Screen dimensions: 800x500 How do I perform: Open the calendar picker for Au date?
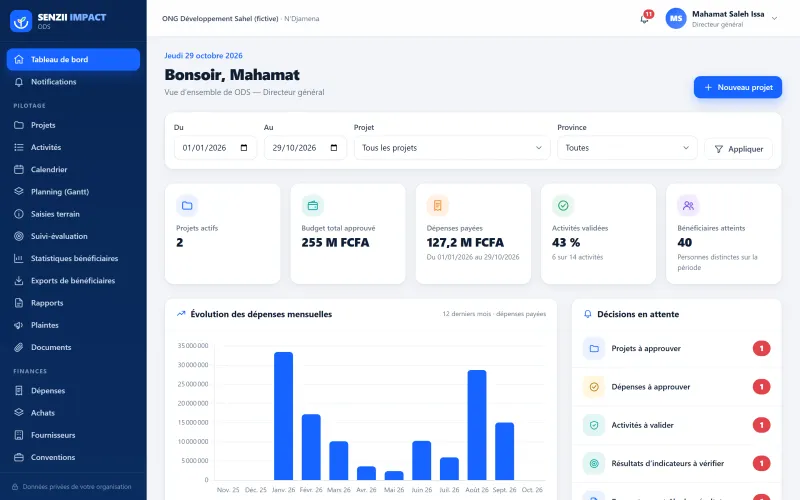point(334,148)
